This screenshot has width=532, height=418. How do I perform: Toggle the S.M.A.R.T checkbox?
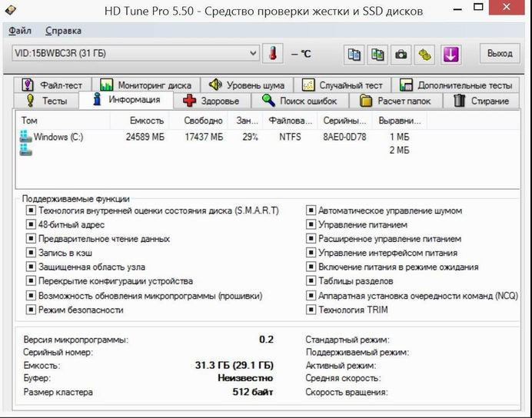(32, 211)
